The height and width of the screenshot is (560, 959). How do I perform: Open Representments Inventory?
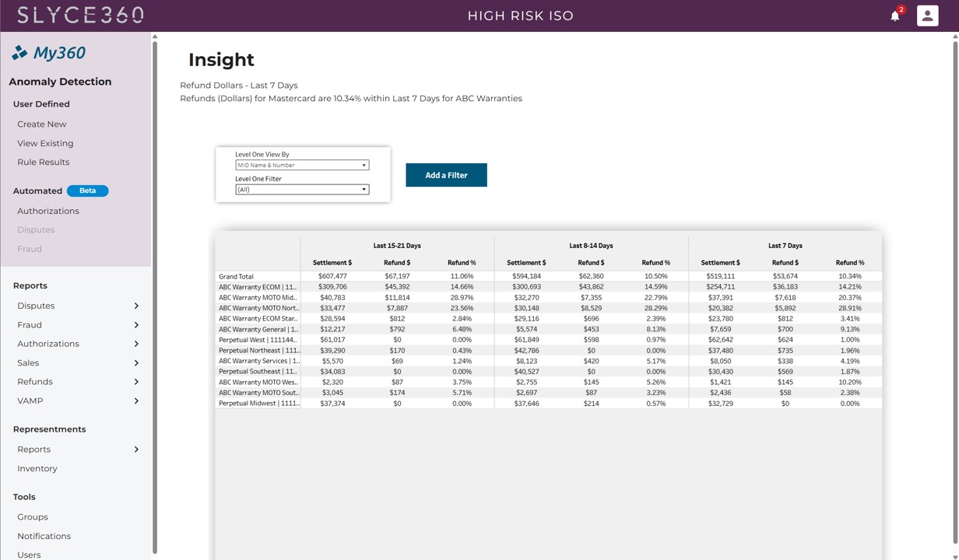37,469
